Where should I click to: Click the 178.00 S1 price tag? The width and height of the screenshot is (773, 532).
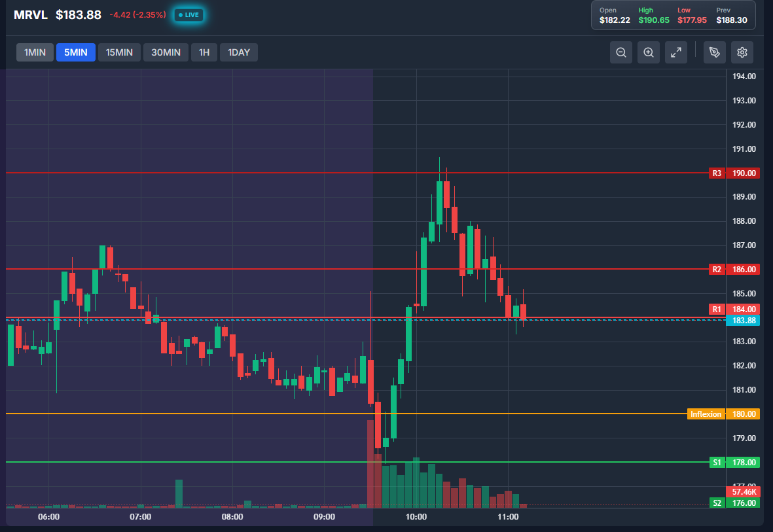744,462
